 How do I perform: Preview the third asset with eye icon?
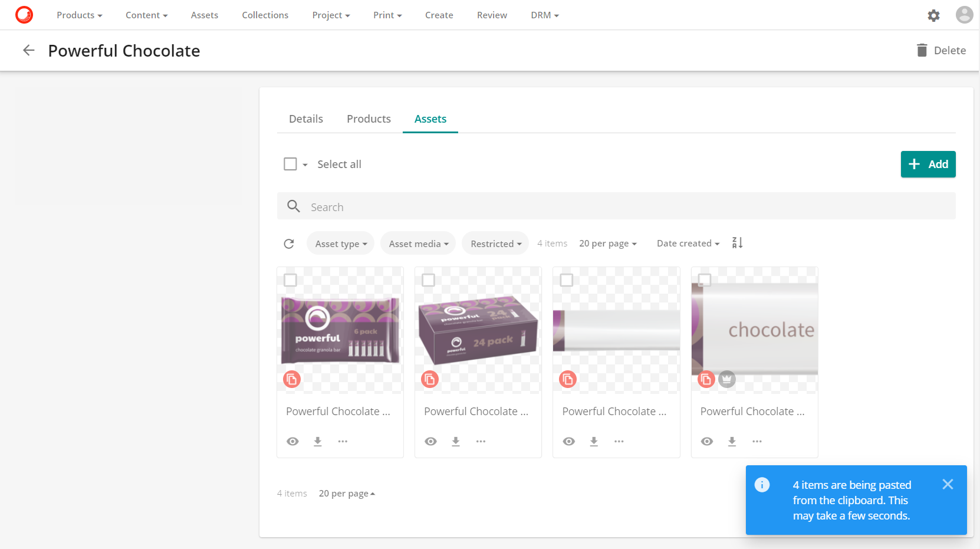coord(569,441)
